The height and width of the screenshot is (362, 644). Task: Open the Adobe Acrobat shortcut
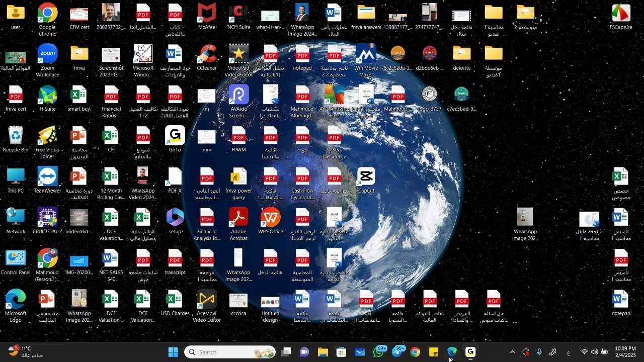click(x=238, y=224)
